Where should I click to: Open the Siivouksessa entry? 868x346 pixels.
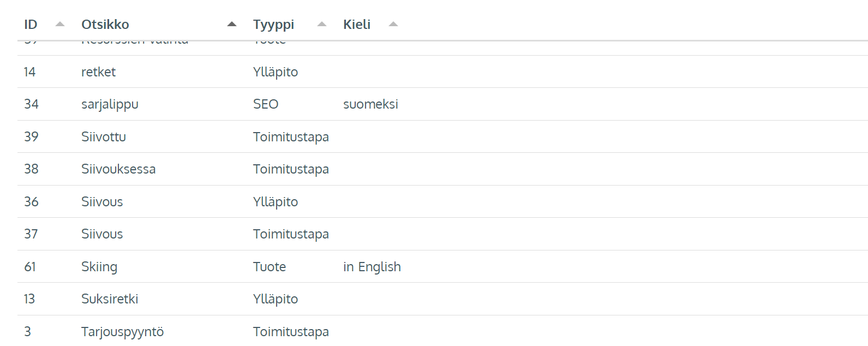(442, 169)
